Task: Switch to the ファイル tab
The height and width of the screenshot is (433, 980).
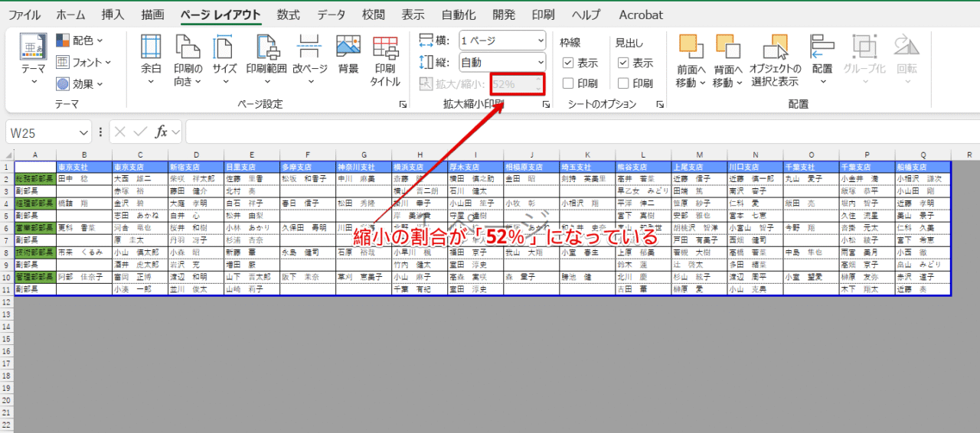Action: click(x=24, y=14)
